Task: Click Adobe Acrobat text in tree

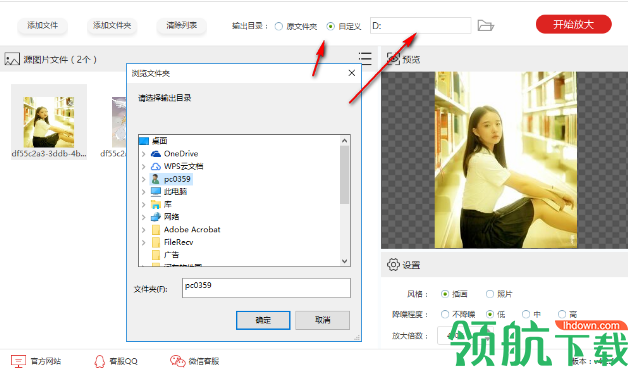Action: coord(192,230)
